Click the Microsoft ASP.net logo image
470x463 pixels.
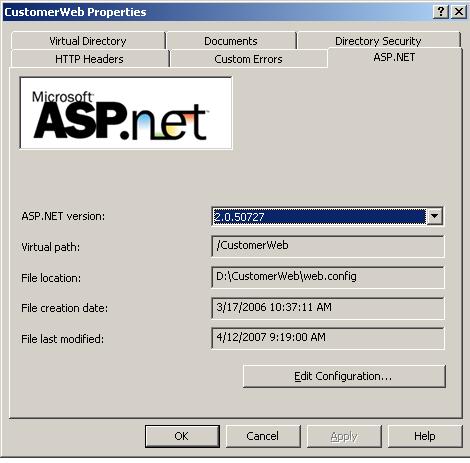tap(126, 113)
